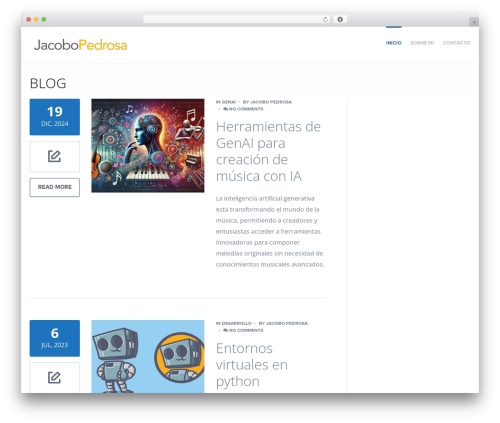Click the excerpt starting 'La inteligencia artificial generativa'

[270, 231]
